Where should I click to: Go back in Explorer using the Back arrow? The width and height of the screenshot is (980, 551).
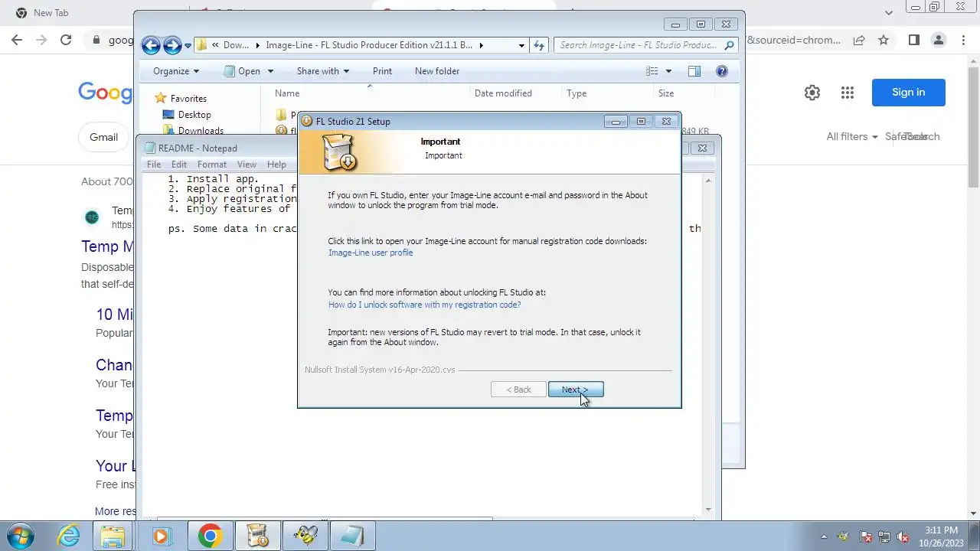(x=151, y=45)
